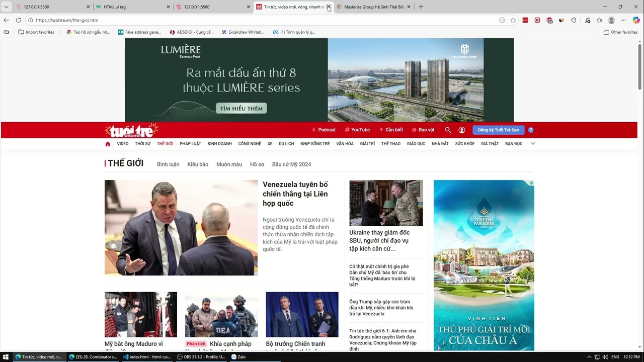Click the media control music note icon
The height and width of the screenshot is (362, 644).
(587, 20)
